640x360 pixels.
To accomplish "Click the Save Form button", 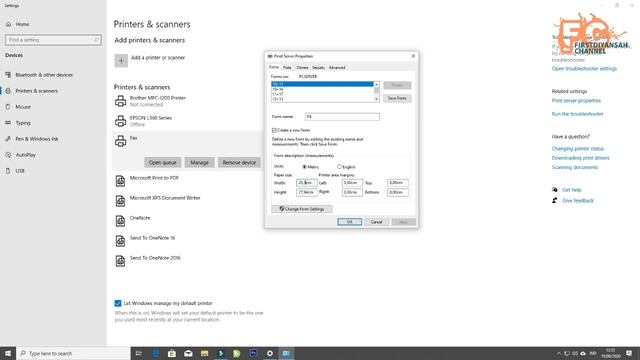I will tap(397, 98).
